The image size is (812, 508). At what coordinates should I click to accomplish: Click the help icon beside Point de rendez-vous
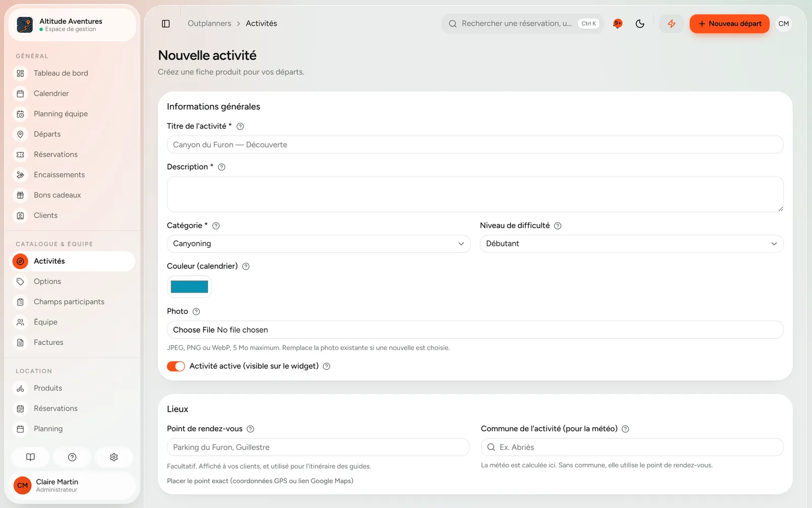[251, 429]
